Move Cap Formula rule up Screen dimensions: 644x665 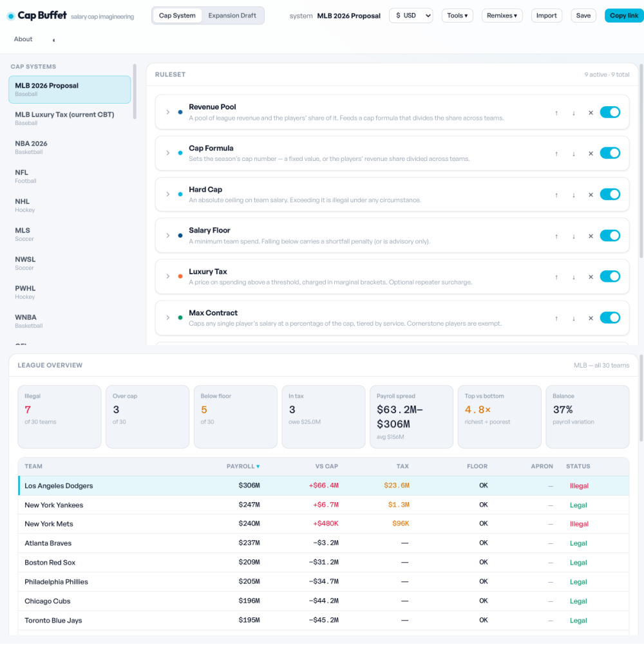pyautogui.click(x=556, y=153)
